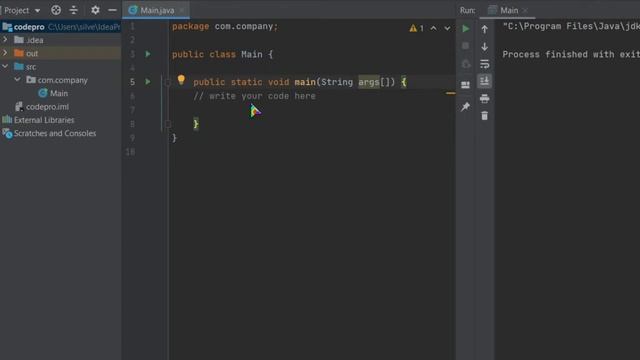Pin the Run tab
This screenshot has height=360, width=640.
pos(465,107)
